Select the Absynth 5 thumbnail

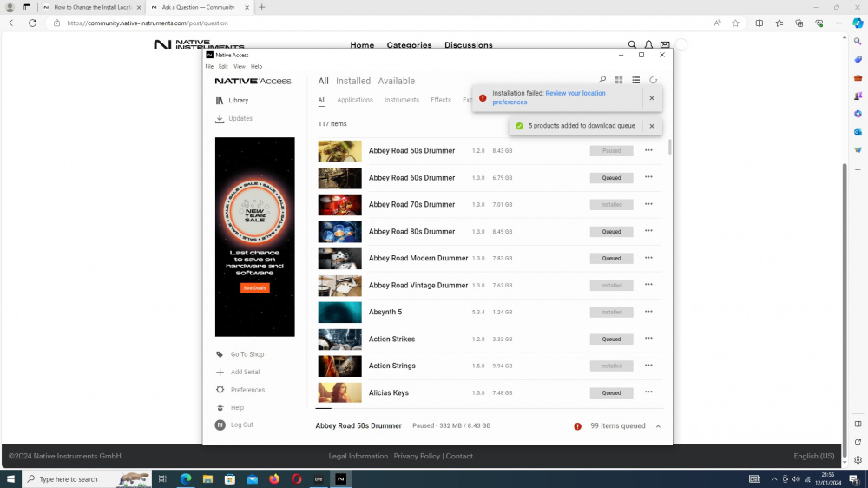point(340,313)
